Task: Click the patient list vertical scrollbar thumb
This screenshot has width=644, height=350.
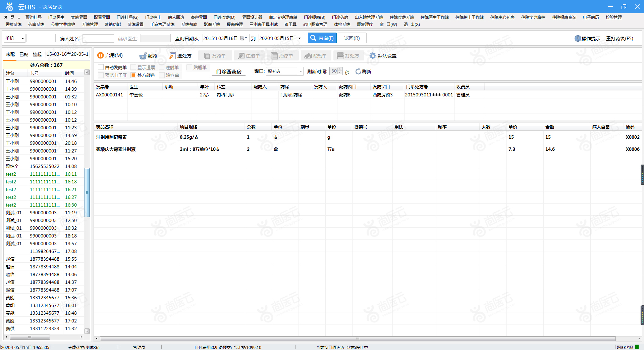Action: pyautogui.click(x=87, y=192)
